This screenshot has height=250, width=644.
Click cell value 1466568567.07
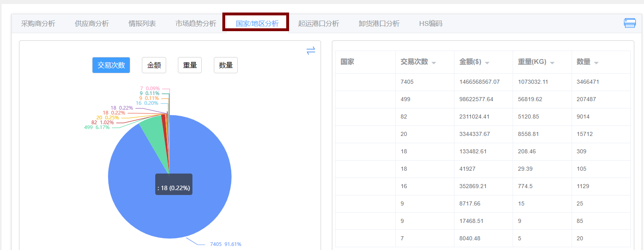coord(479,82)
